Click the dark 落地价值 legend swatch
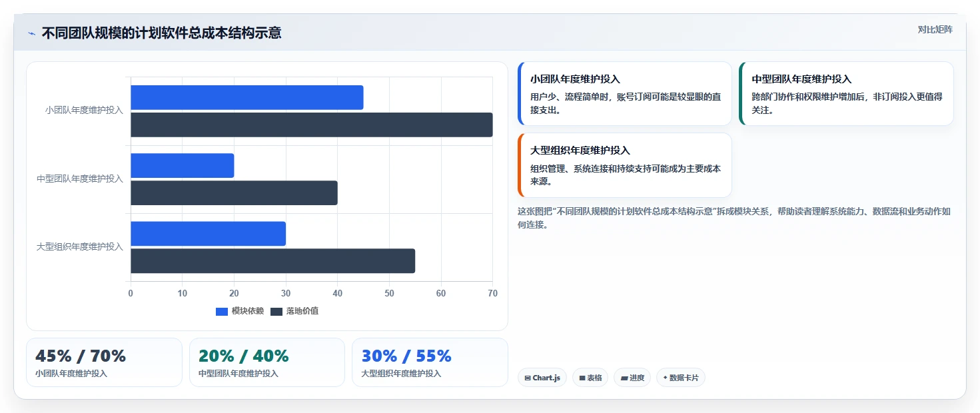The width and height of the screenshot is (980, 413). tap(276, 312)
